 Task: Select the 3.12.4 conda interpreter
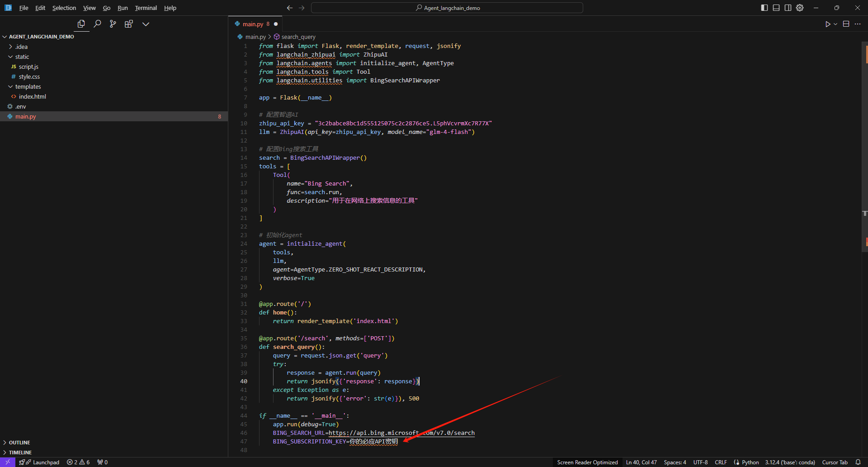pos(790,462)
